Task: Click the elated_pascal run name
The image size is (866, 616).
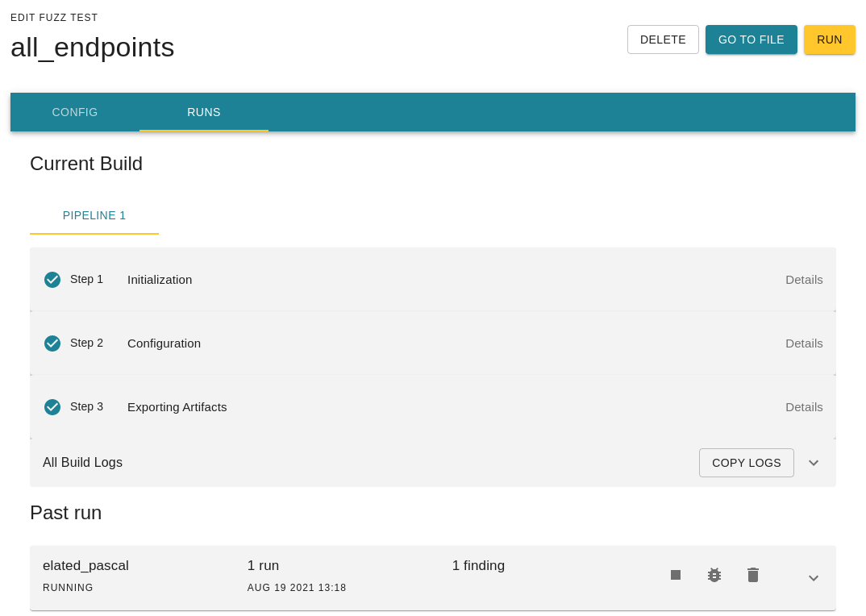Action: click(85, 566)
